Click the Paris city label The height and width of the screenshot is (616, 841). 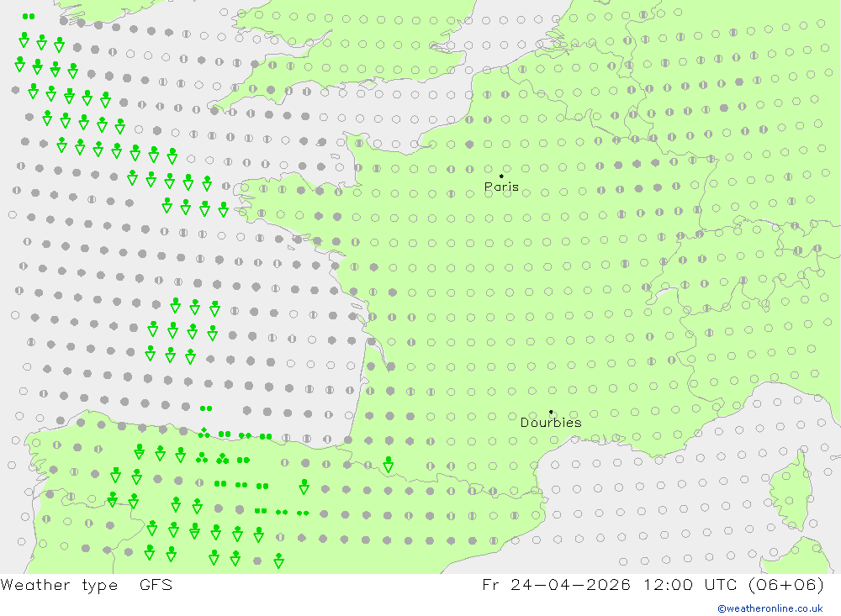tap(501, 187)
